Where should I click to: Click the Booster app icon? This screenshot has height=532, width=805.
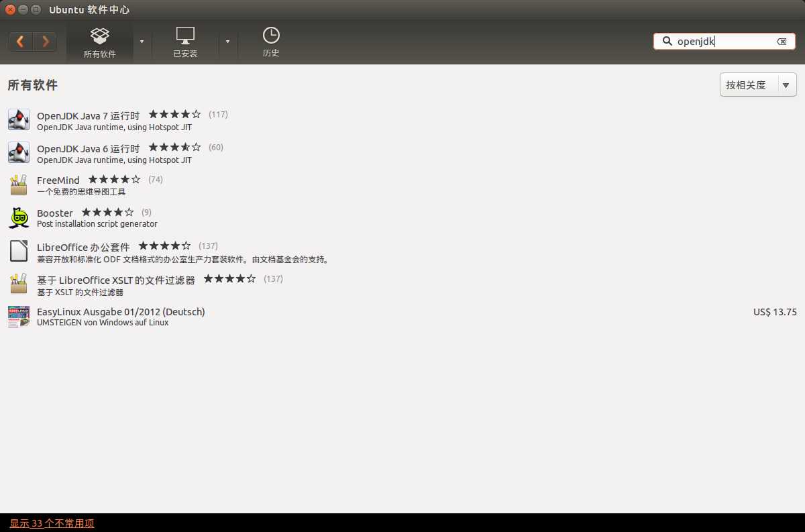click(19, 218)
